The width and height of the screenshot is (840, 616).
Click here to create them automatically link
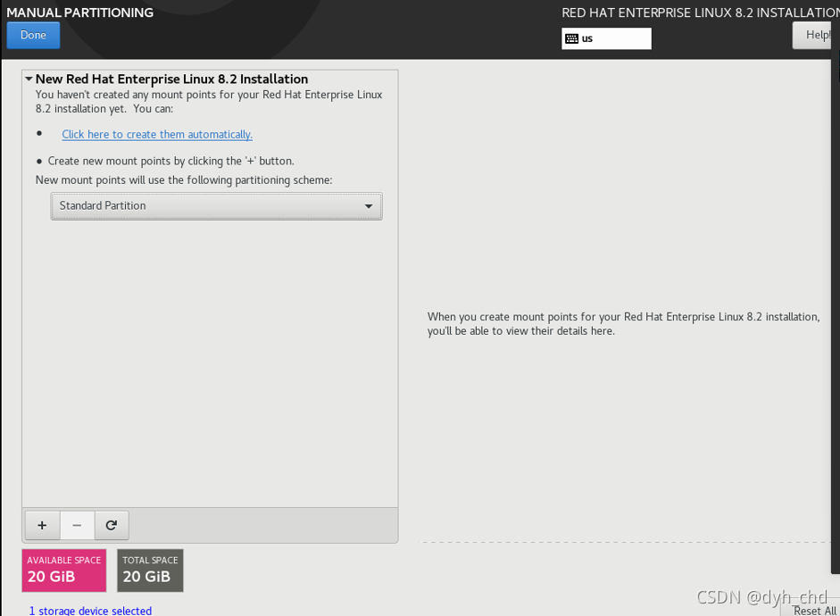pyautogui.click(x=157, y=135)
